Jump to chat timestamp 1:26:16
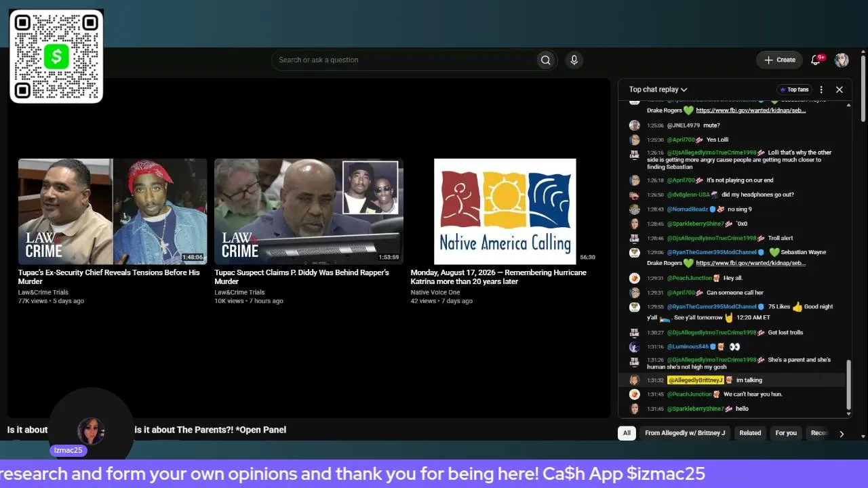 654,153
